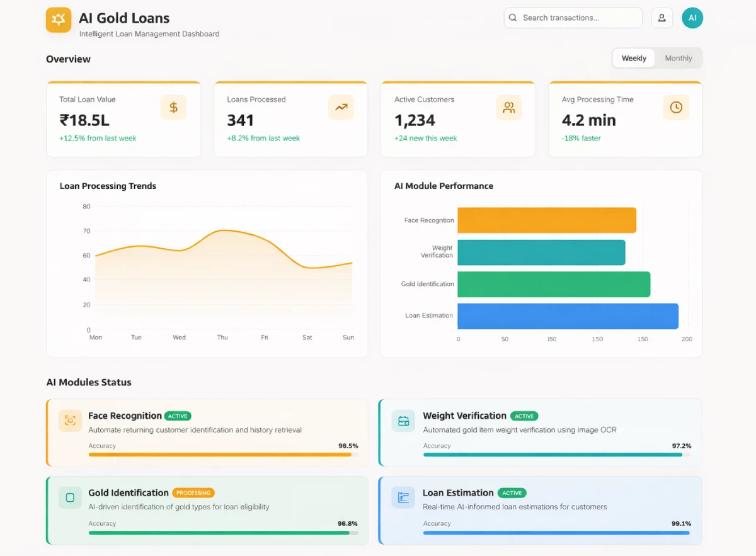Click the '+24 new this week' text

click(426, 139)
